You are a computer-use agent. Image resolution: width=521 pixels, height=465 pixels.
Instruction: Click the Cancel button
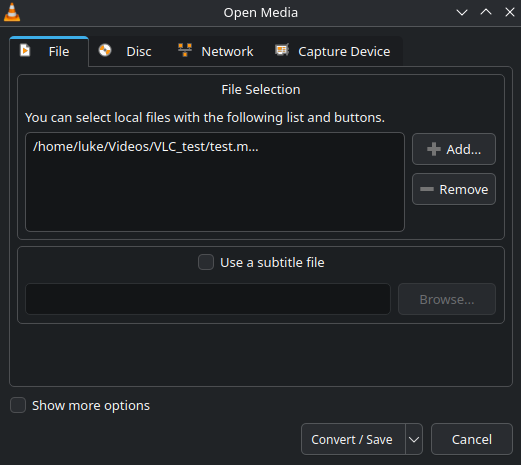pyautogui.click(x=472, y=439)
